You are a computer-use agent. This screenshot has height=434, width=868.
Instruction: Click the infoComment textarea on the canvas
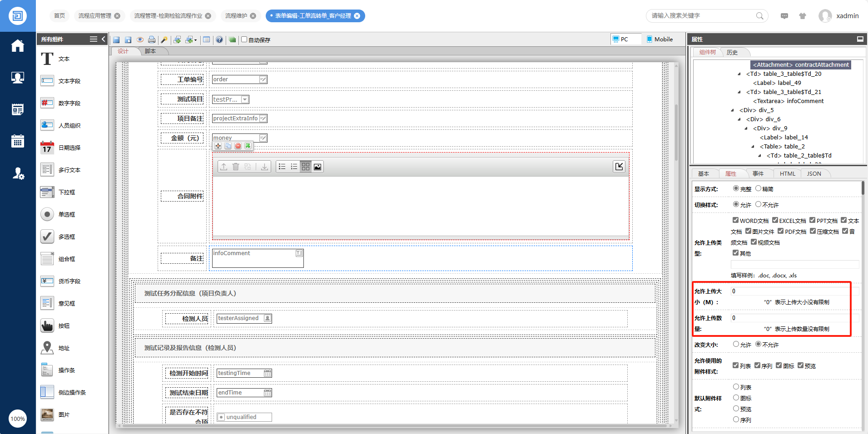[x=258, y=258]
